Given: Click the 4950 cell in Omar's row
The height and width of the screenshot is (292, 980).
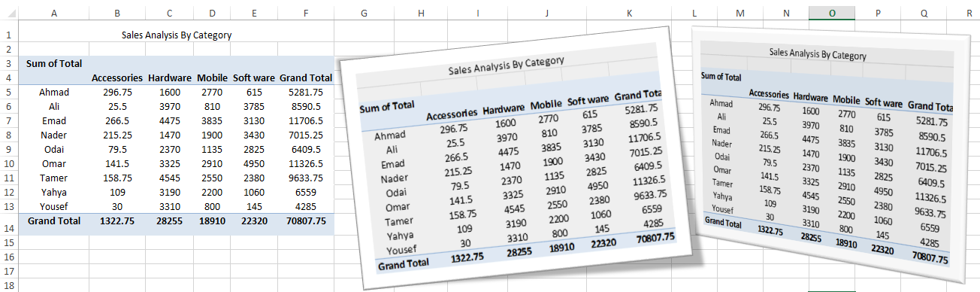Looking at the screenshot, I should click(253, 163).
